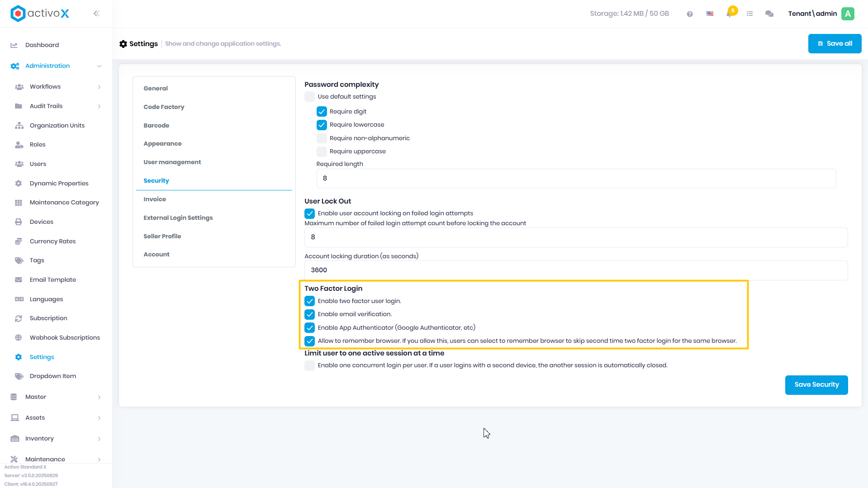Viewport: 868px width, 488px height.
Task: Click the Dashboard chart icon
Action: [14, 45]
